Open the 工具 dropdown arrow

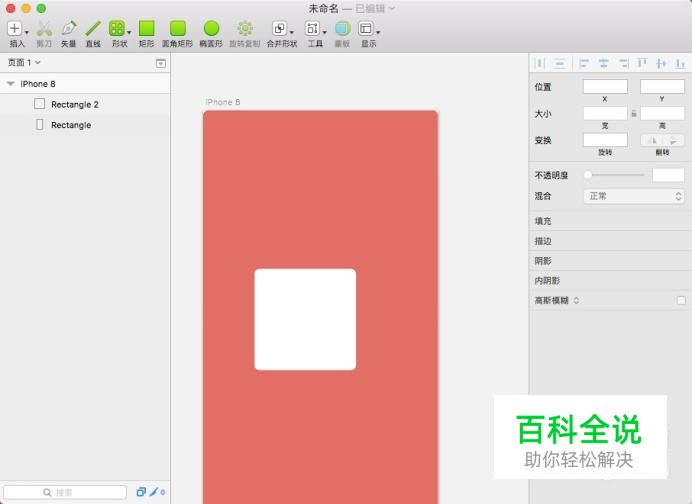(x=324, y=33)
